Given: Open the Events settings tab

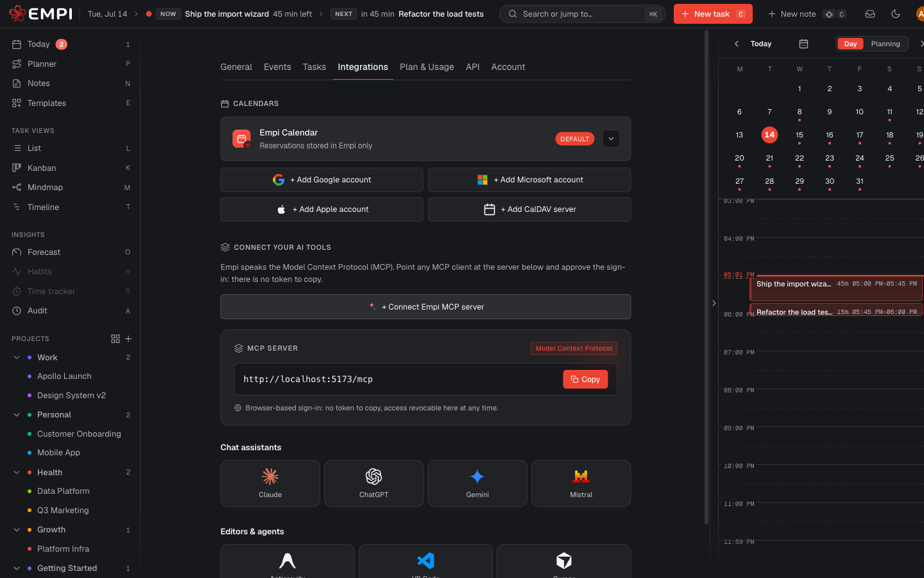Looking at the screenshot, I should pyautogui.click(x=277, y=67).
